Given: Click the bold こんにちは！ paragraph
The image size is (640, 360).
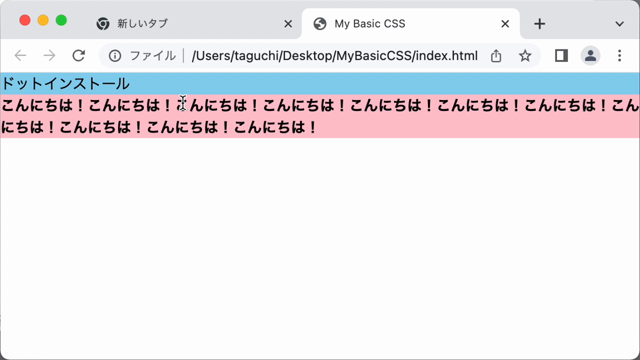Looking at the screenshot, I should 320,116.
